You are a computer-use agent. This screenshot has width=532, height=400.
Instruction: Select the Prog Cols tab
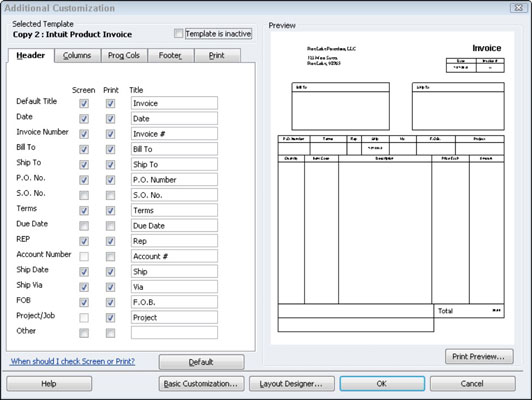pyautogui.click(x=124, y=55)
